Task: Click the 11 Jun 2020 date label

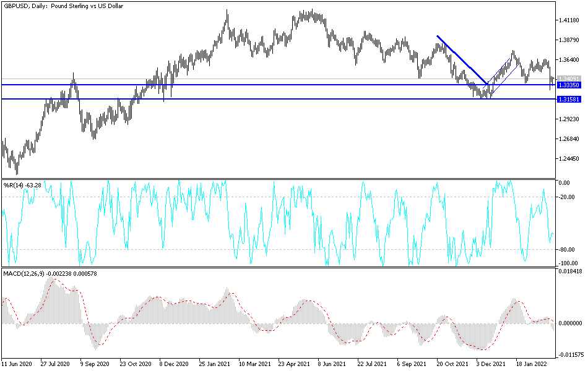Action: click(x=17, y=364)
